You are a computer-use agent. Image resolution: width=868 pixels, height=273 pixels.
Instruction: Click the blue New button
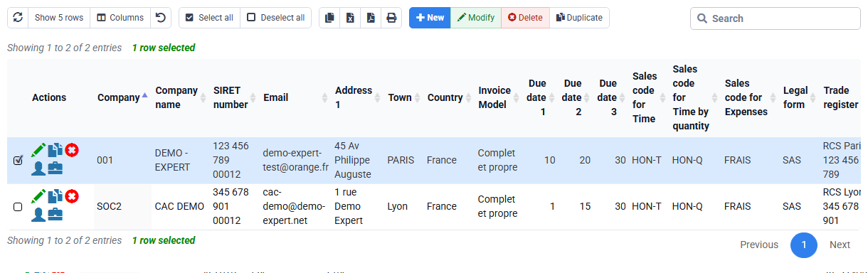click(x=430, y=18)
